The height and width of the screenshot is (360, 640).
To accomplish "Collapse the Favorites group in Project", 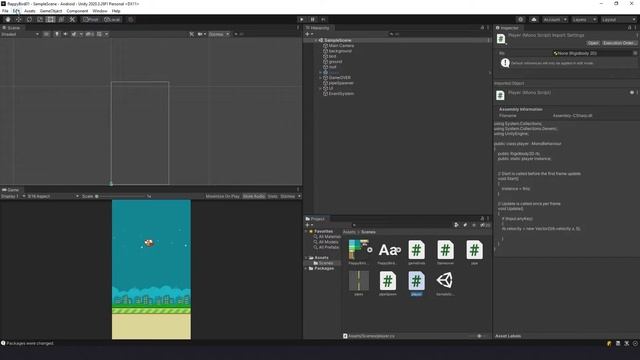I will [306, 231].
